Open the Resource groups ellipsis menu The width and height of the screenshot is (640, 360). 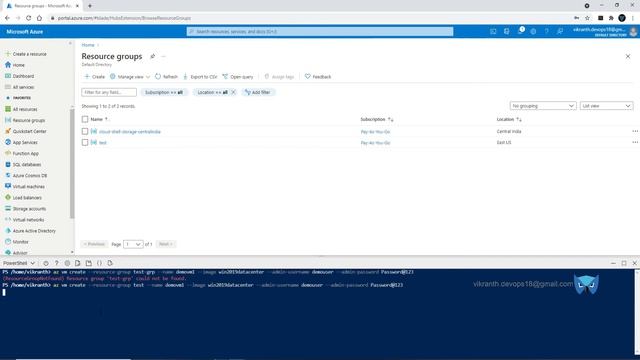[164, 56]
